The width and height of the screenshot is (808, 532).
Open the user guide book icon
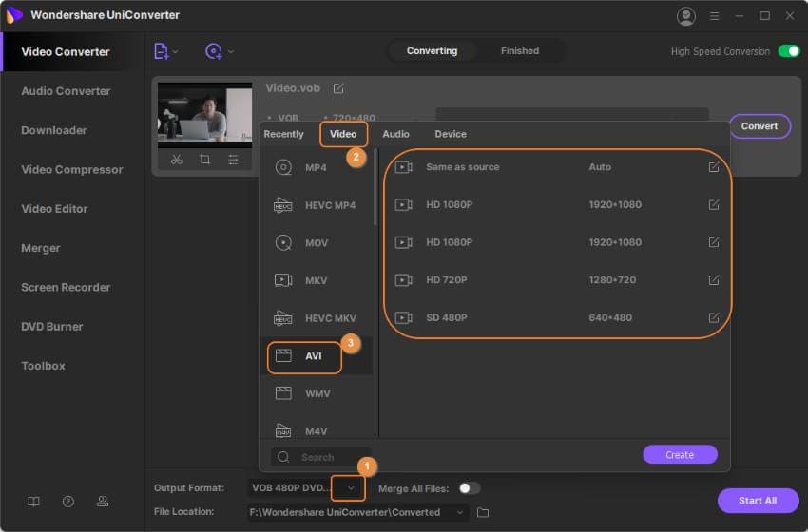33,501
